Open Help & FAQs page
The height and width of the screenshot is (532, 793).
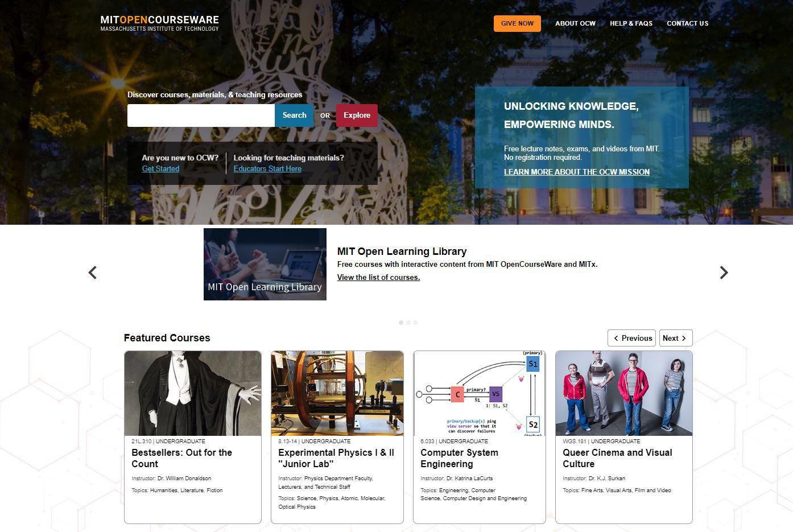coord(631,23)
